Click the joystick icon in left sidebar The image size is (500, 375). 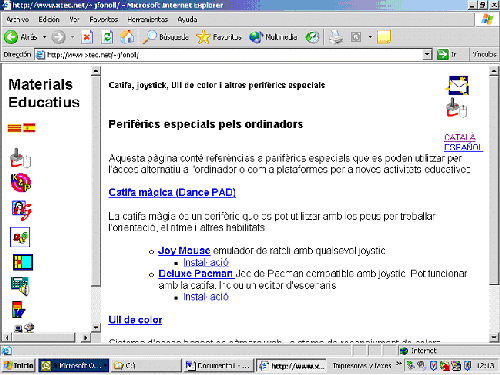20,158
